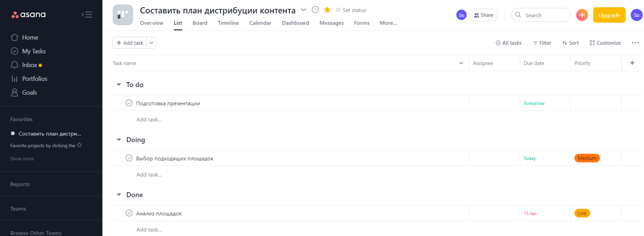644x236 pixels.
Task: Click the orange Medium priority tag
Action: (587, 158)
